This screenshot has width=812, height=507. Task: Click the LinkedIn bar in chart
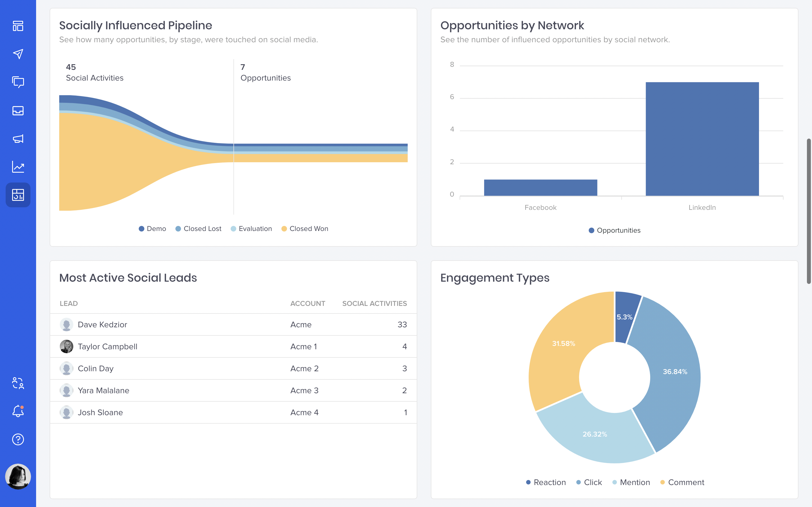(x=702, y=139)
